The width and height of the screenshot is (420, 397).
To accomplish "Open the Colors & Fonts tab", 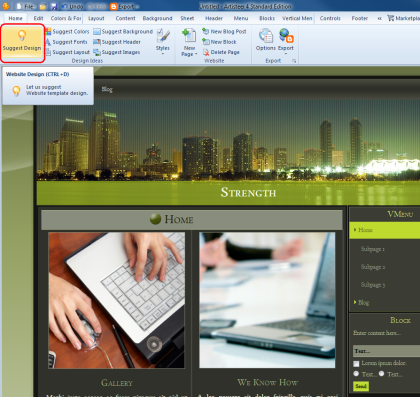I will click(x=66, y=18).
